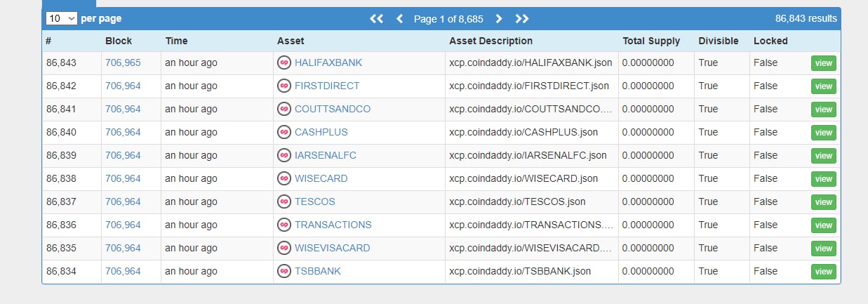868x304 pixels.
Task: Open the WISEVISACARD asset link
Action: [333, 248]
